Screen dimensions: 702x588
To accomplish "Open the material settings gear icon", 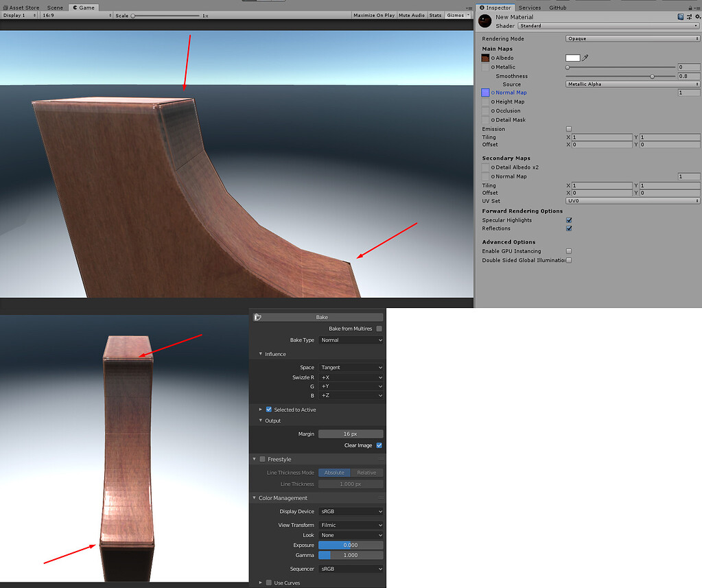I will click(x=699, y=16).
